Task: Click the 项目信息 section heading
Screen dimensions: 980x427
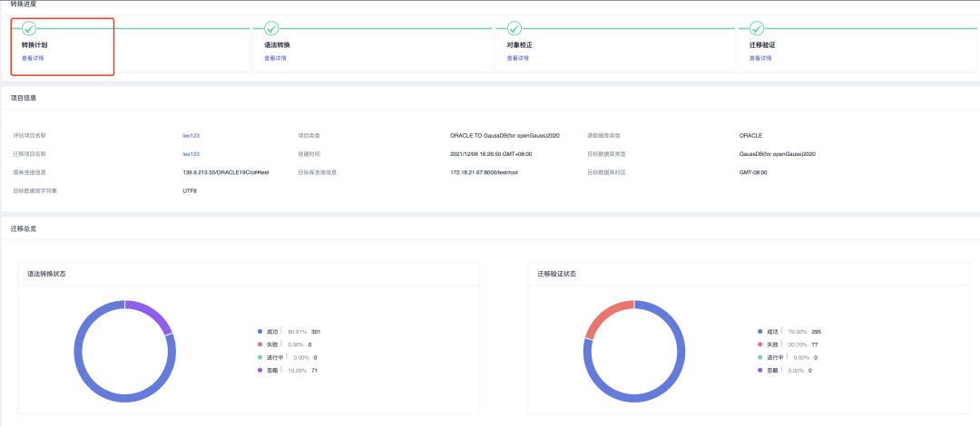Action: (23, 97)
